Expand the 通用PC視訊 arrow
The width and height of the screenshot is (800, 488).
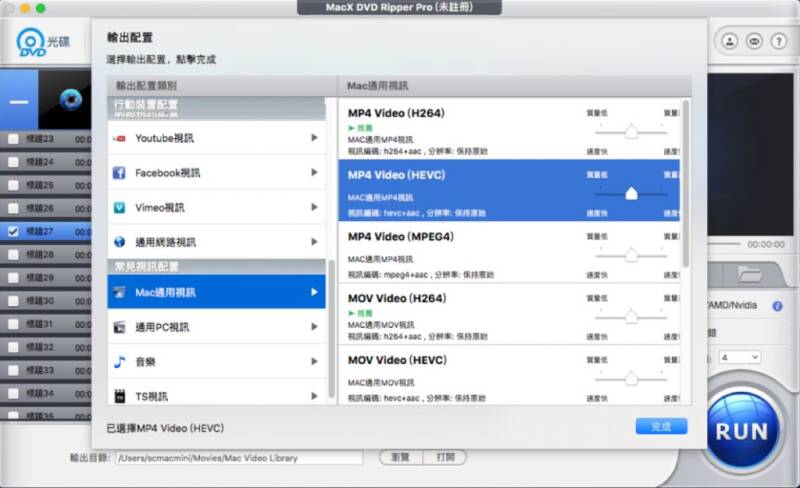click(x=314, y=327)
